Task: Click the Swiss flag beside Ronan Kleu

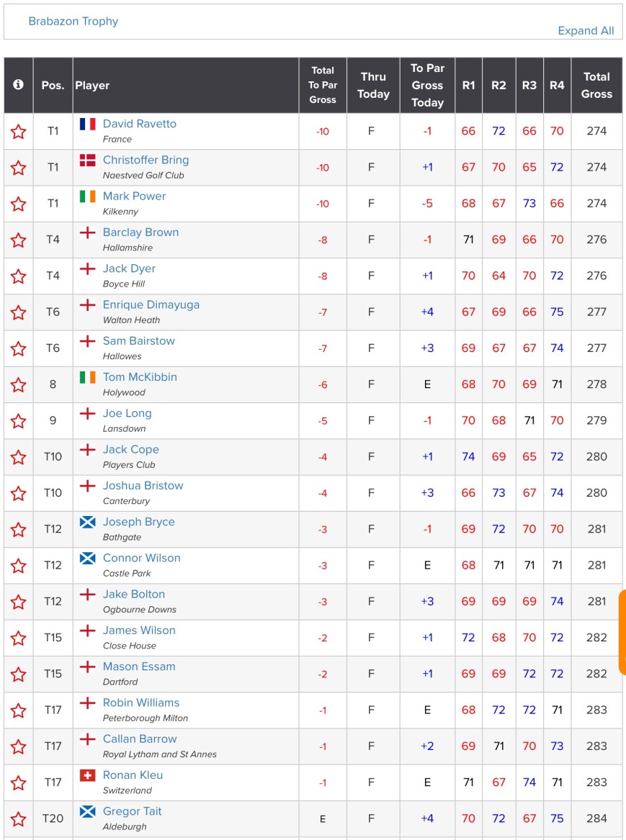Action: (88, 775)
